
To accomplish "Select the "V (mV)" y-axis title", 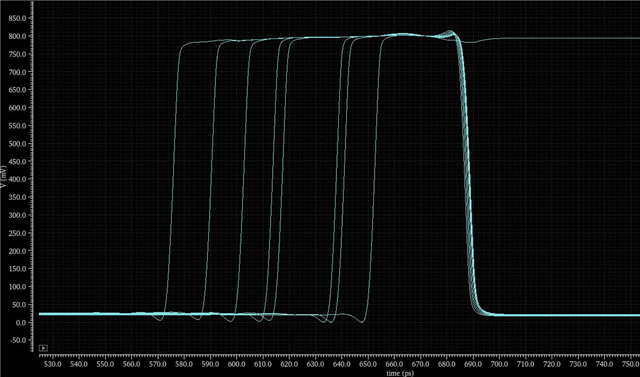I will point(3,176).
